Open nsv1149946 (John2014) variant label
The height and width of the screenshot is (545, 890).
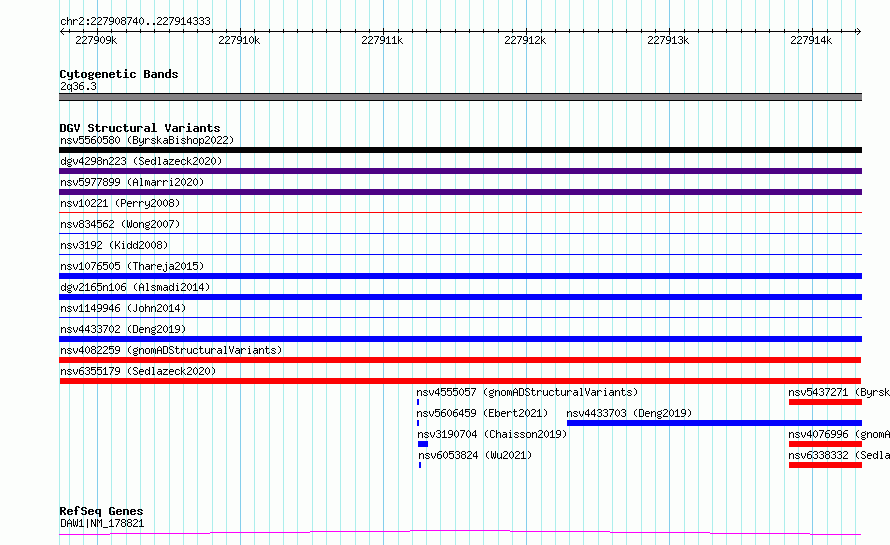tap(123, 308)
